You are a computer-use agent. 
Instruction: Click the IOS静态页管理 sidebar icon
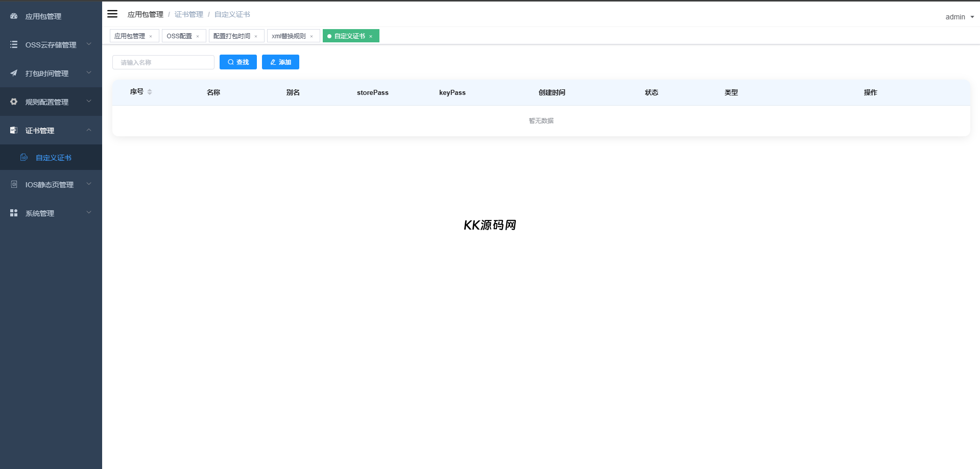14,184
